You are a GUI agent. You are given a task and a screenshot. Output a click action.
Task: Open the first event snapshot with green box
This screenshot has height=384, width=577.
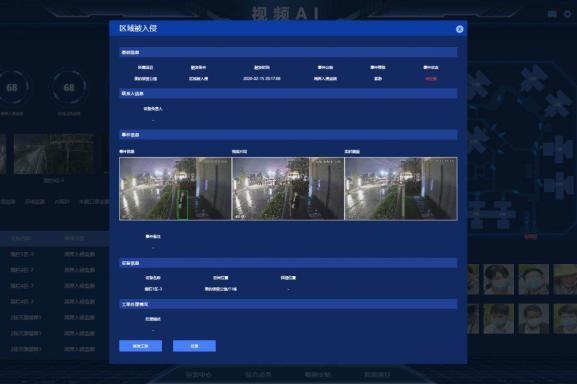[176, 189]
